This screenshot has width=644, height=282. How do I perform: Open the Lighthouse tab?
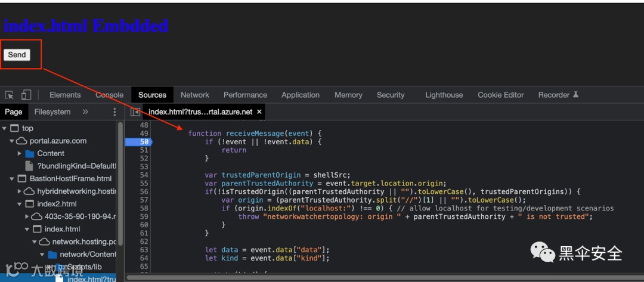(x=444, y=95)
